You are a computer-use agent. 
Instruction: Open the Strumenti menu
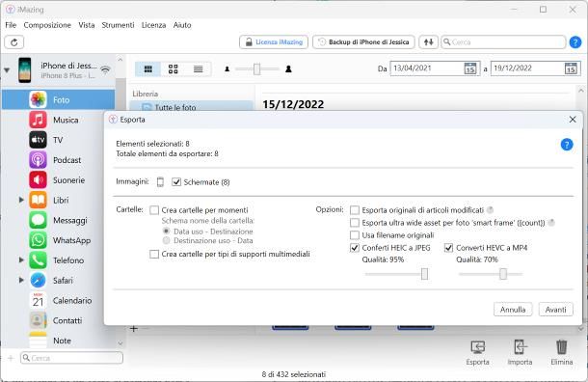click(118, 25)
